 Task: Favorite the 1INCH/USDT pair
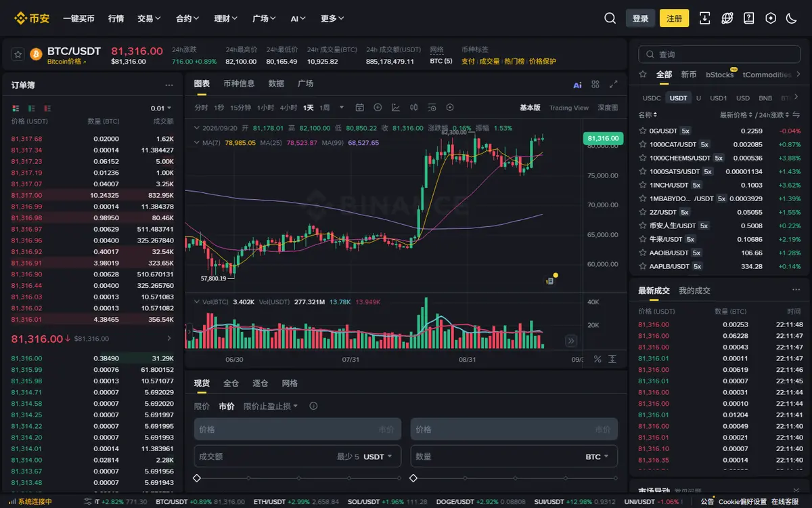(x=643, y=185)
